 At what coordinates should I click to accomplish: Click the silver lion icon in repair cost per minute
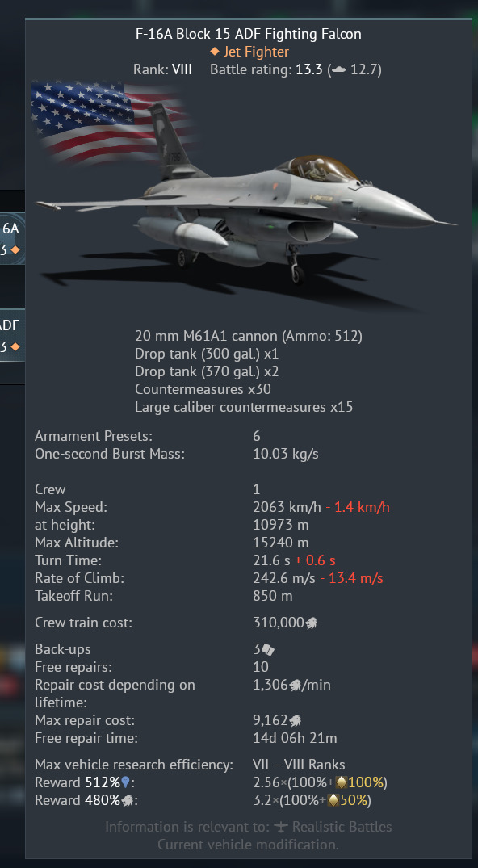point(296,686)
